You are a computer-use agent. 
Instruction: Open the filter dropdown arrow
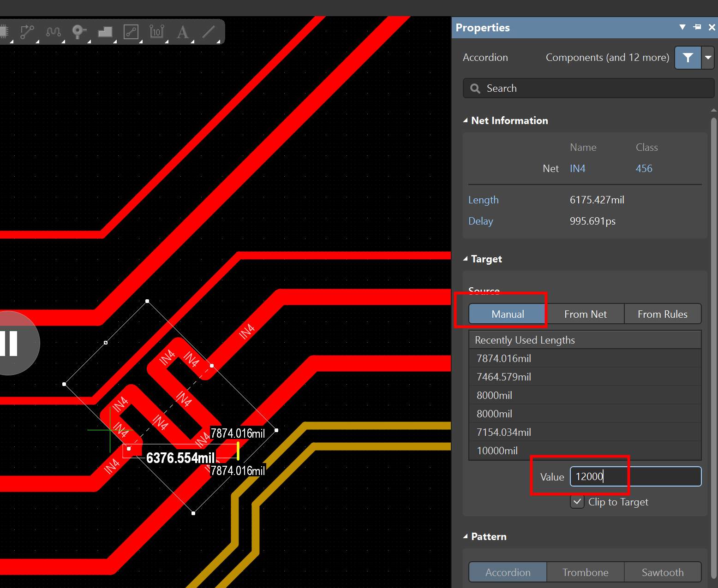pyautogui.click(x=708, y=58)
